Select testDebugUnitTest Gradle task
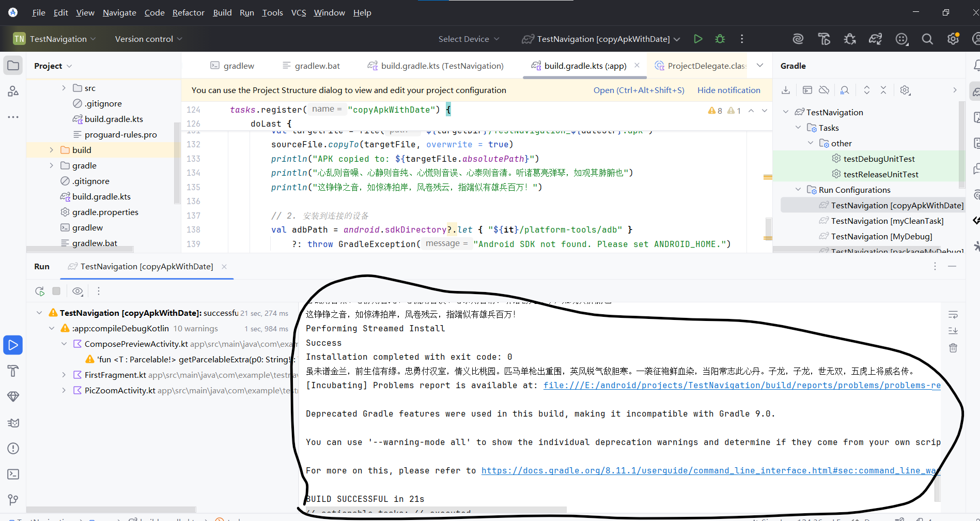Viewport: 980px width, 521px height. [879, 159]
